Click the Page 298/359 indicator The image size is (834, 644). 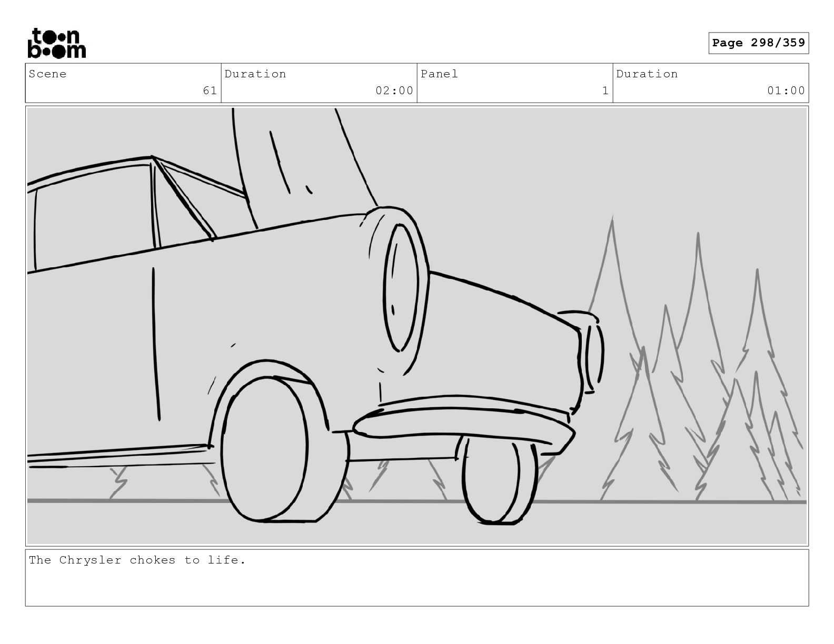point(758,43)
